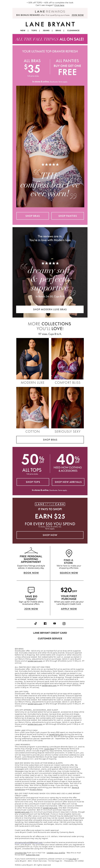Viewport: 100px width, 868px height.
Task: Click the Find a Store location pin icon
Action: click(69, 553)
